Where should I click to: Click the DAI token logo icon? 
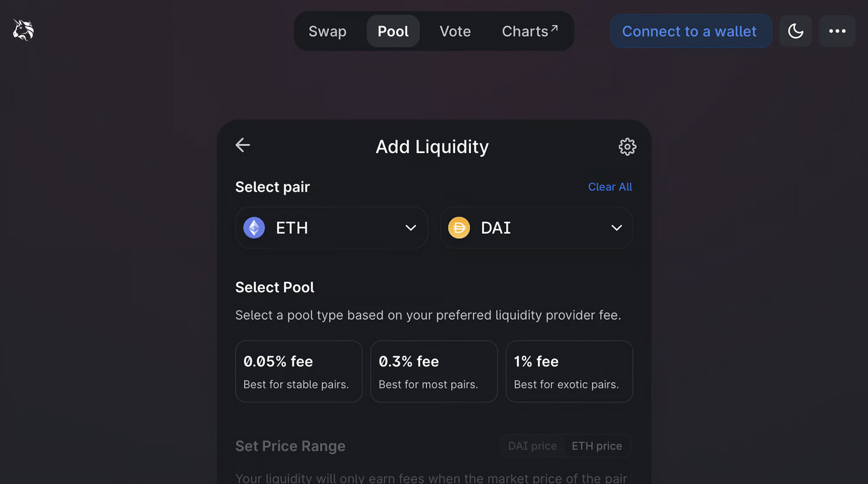[459, 228]
